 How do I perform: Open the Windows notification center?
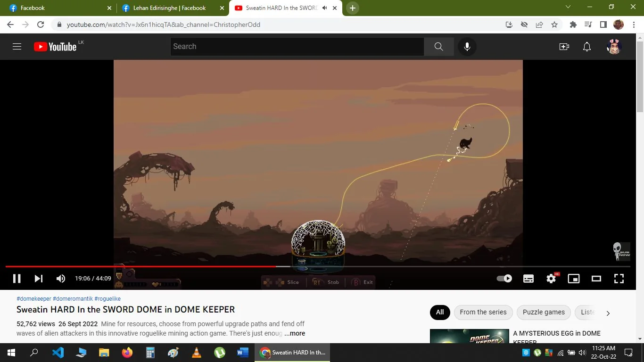[x=628, y=353]
